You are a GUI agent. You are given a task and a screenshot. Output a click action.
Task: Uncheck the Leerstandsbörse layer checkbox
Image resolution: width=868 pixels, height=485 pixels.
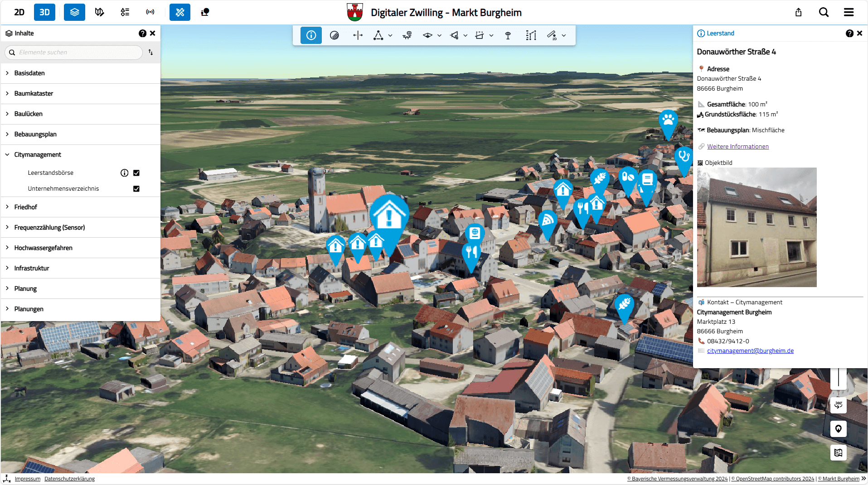(x=136, y=173)
